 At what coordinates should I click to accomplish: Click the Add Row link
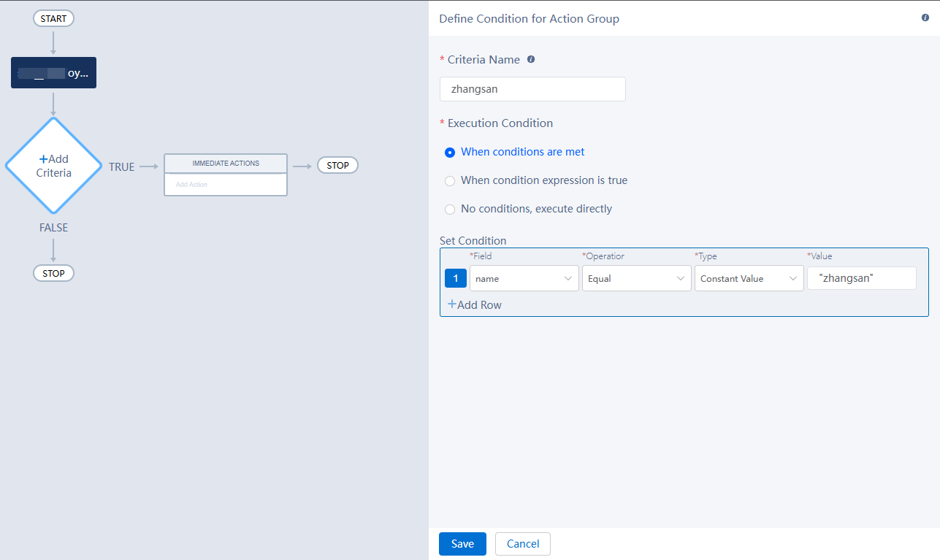475,304
